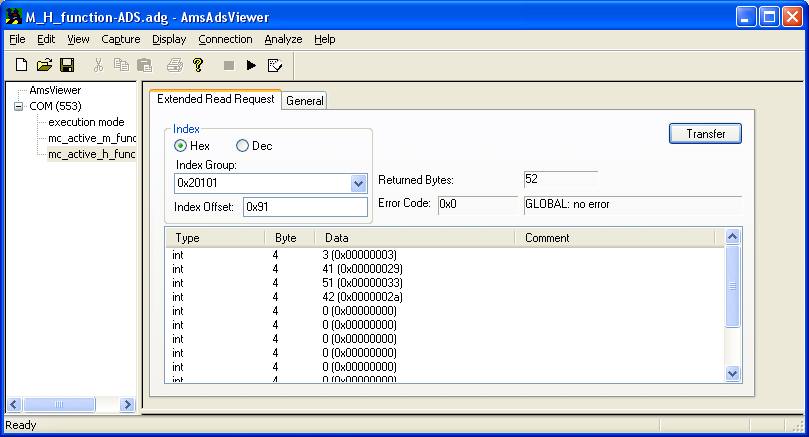Open the Index Group dropdown arrow
Viewport: 809px width, 437px height.
(358, 183)
